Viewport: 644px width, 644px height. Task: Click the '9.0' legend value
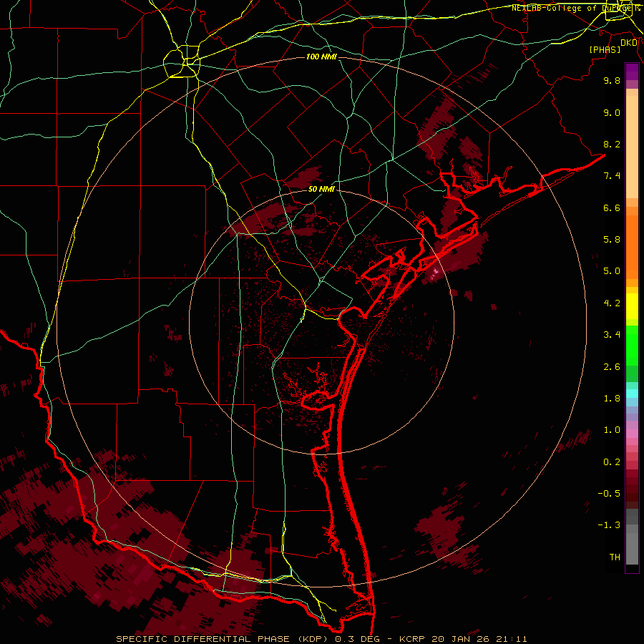pos(612,112)
